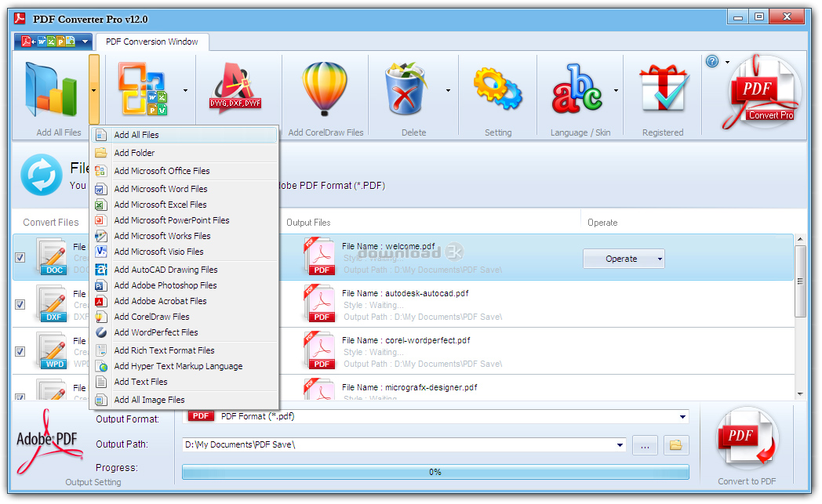Viewport: 822px width, 504px height.
Task: Choose Add WordPerfect Files menu entry
Action: pyautogui.click(x=184, y=332)
